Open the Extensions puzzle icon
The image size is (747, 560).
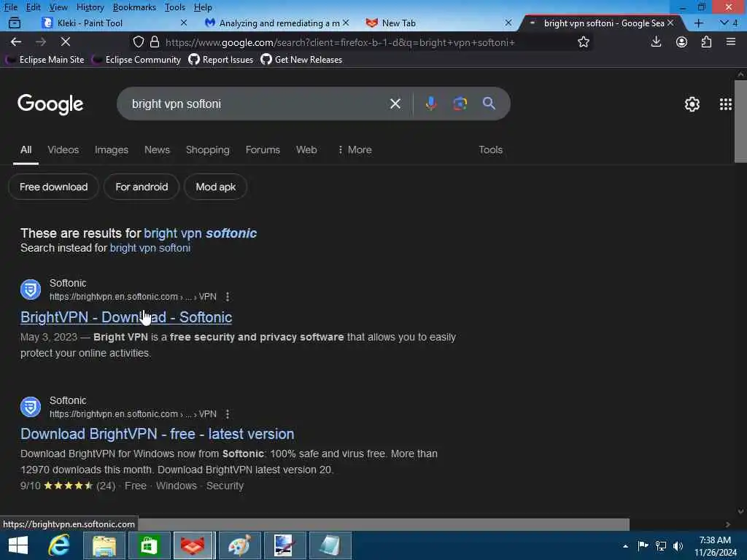(x=706, y=42)
